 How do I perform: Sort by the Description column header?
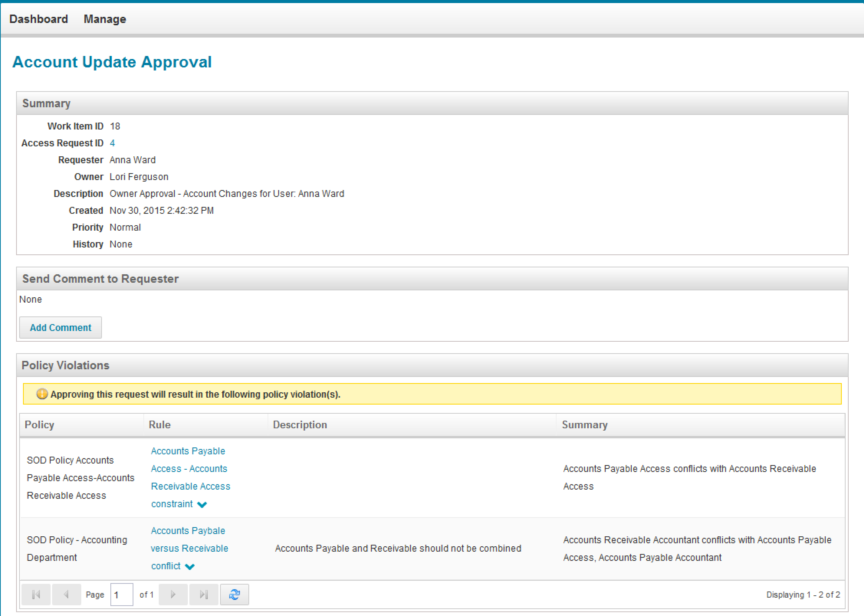pos(412,424)
